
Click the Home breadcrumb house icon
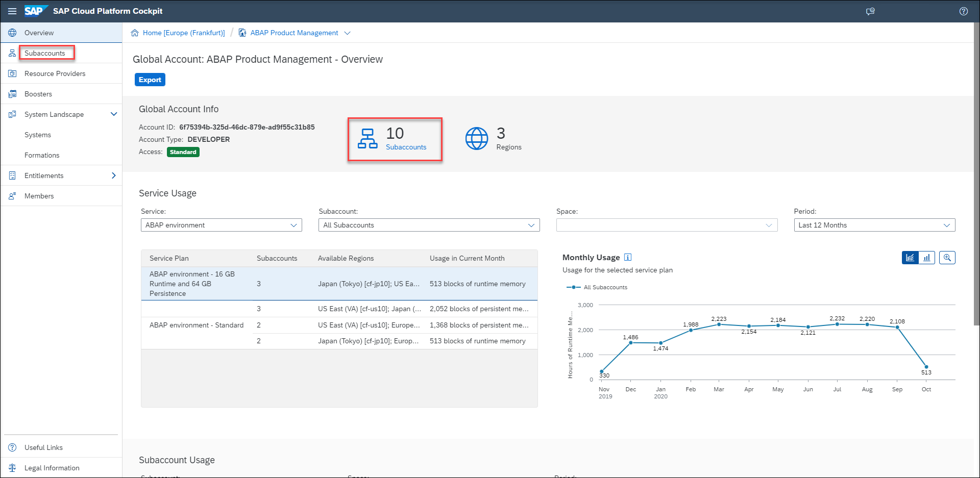click(135, 33)
